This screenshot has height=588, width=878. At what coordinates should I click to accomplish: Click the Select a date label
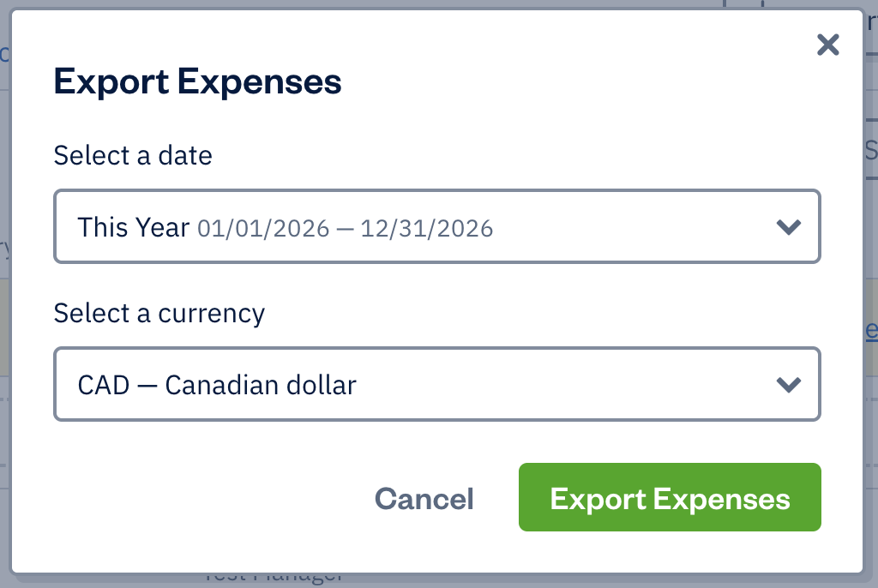132,156
